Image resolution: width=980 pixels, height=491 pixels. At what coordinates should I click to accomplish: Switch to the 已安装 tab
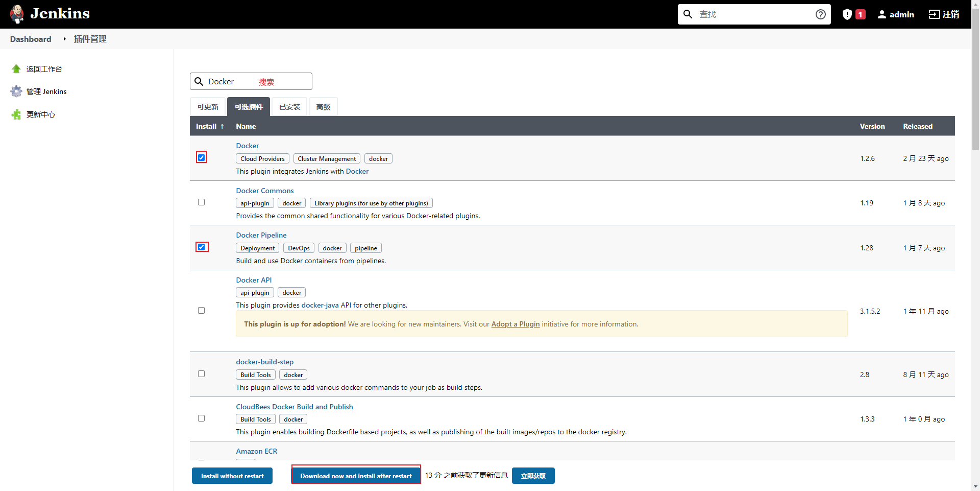[289, 107]
